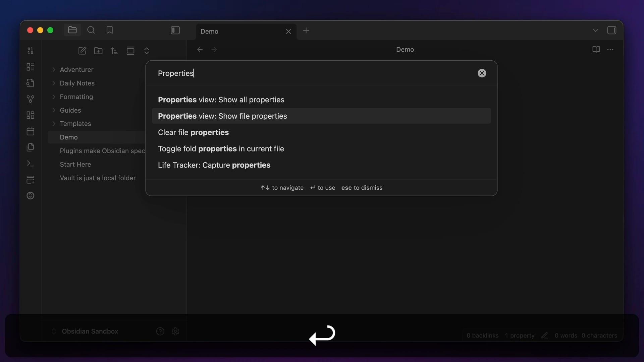Viewport: 644px width, 362px height.
Task: Open the graph view from the ribbon
Action: 31,99
